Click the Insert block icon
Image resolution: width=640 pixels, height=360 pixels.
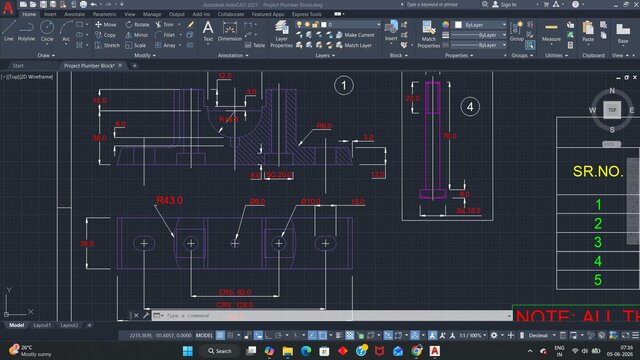tap(391, 31)
